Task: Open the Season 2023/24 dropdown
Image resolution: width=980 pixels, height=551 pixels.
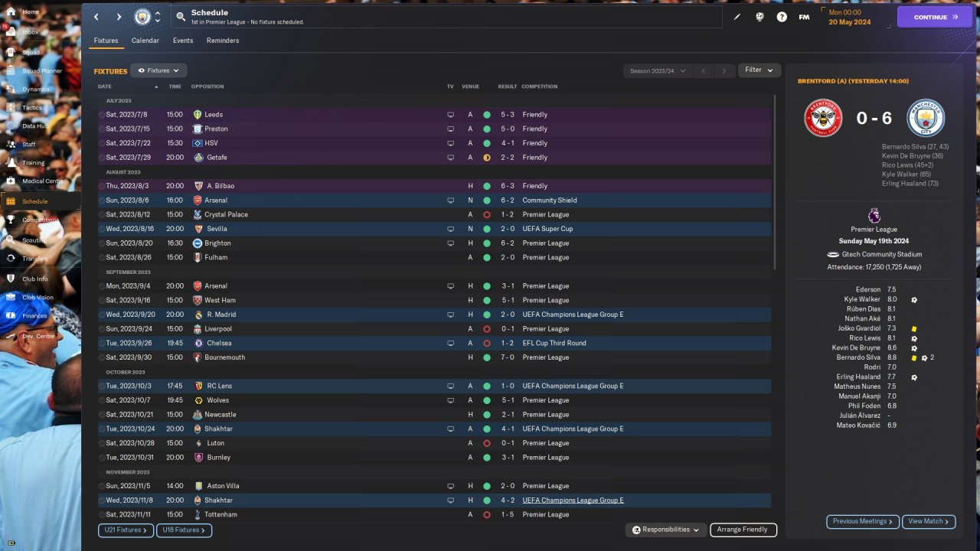Action: (658, 70)
